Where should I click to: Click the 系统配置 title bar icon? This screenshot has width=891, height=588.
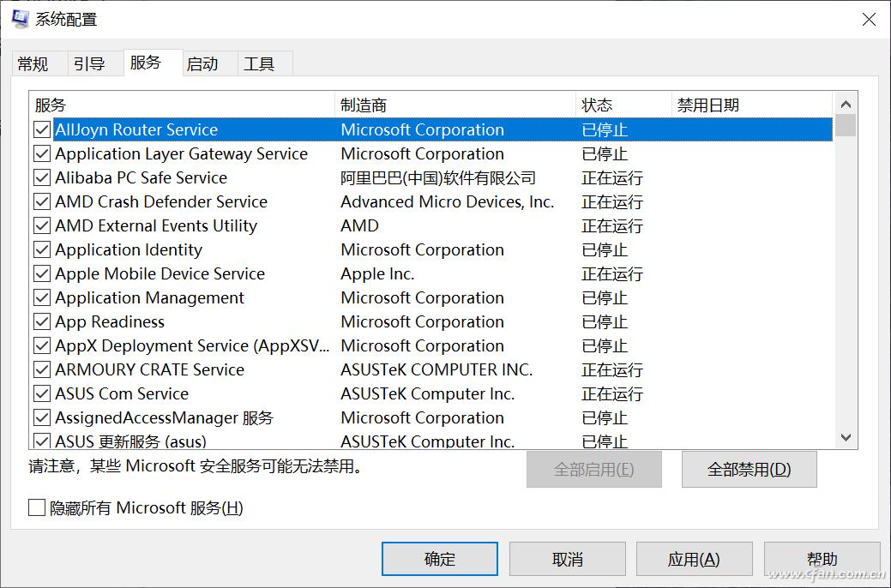[x=19, y=17]
